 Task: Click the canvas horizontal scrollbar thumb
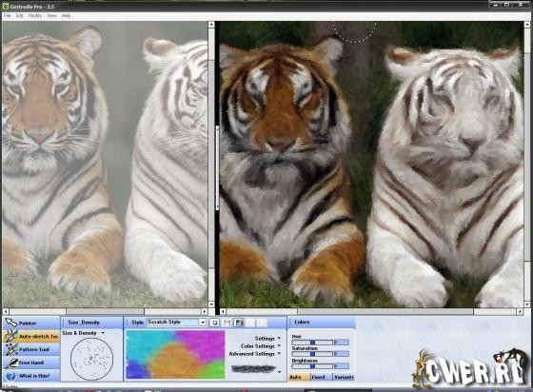(385, 311)
